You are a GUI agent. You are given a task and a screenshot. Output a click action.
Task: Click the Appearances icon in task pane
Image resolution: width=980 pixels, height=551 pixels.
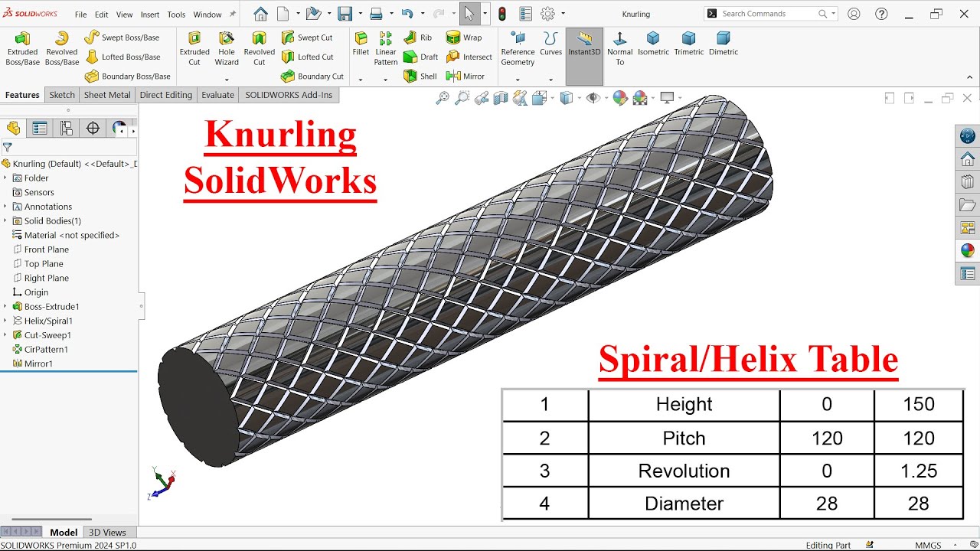968,251
